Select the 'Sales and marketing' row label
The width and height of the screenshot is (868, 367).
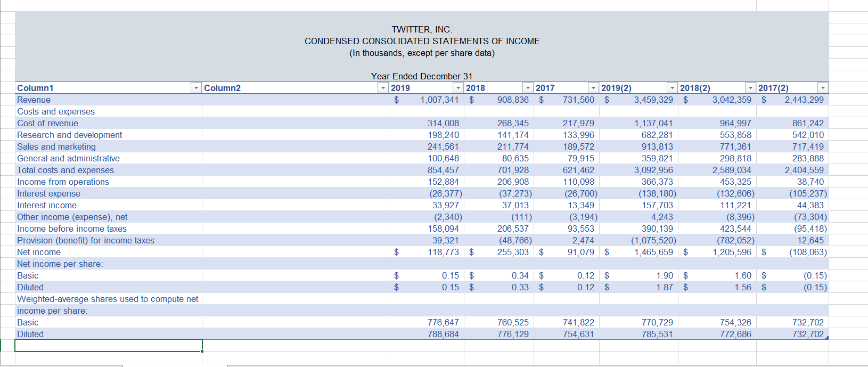tap(56, 146)
